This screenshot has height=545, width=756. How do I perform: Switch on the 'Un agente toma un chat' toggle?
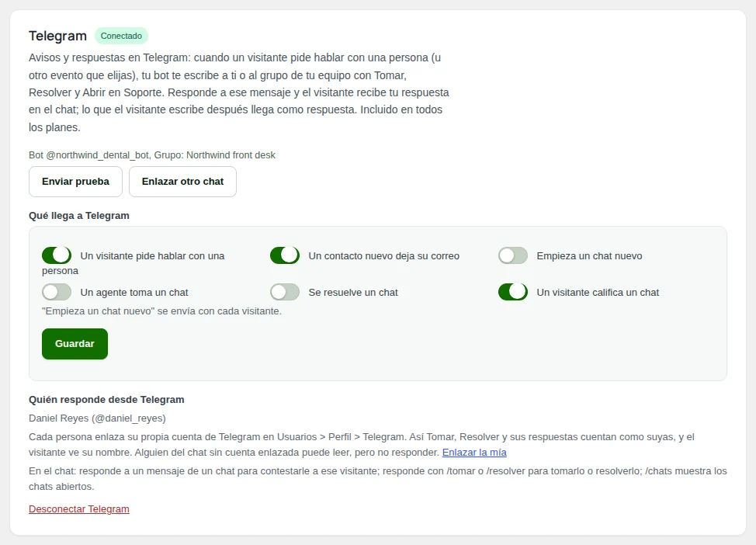(57, 292)
